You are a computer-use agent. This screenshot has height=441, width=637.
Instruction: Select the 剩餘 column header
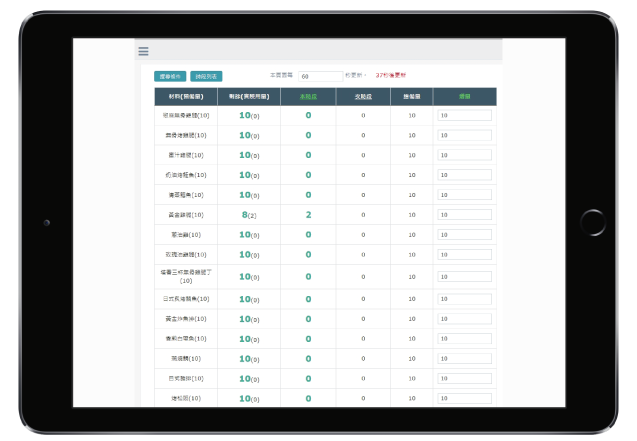click(x=249, y=97)
